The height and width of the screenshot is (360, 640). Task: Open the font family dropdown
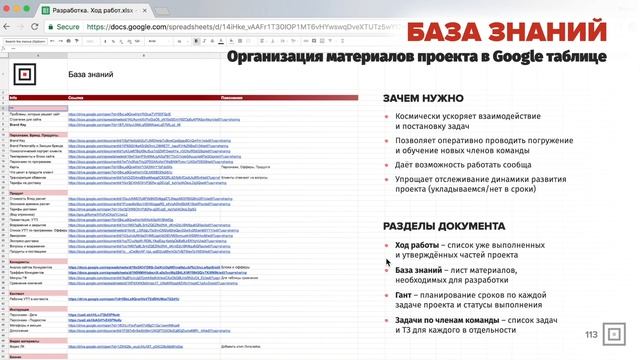coord(158,41)
